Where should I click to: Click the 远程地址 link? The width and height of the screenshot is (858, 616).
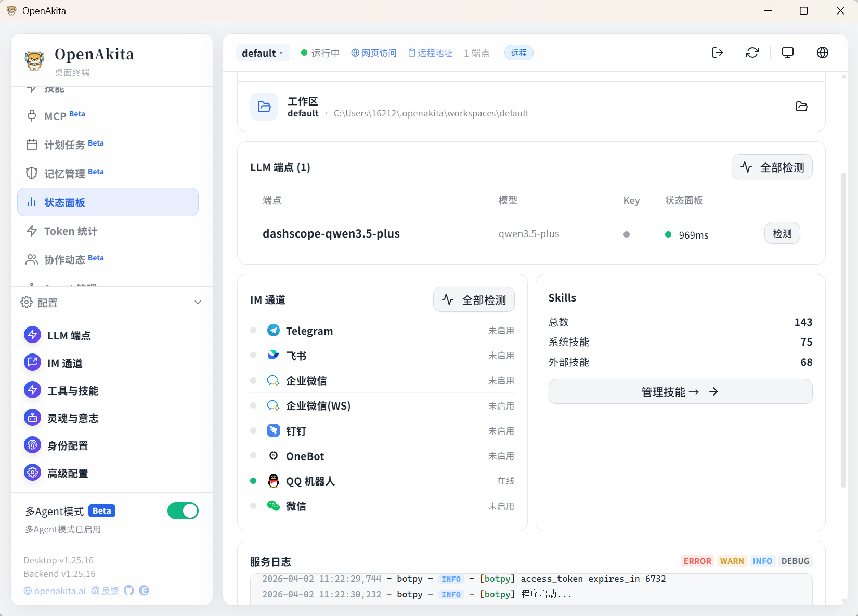tap(430, 53)
